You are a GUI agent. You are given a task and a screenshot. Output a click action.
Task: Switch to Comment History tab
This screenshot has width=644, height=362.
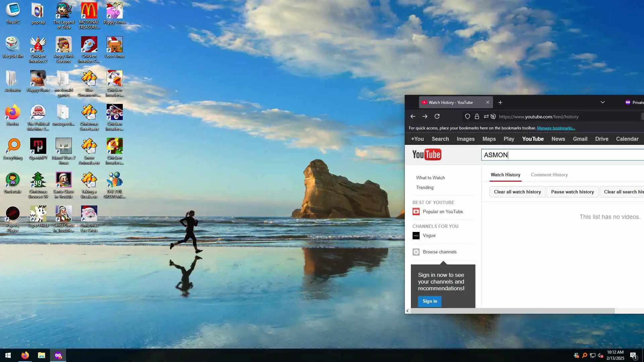[x=549, y=175]
